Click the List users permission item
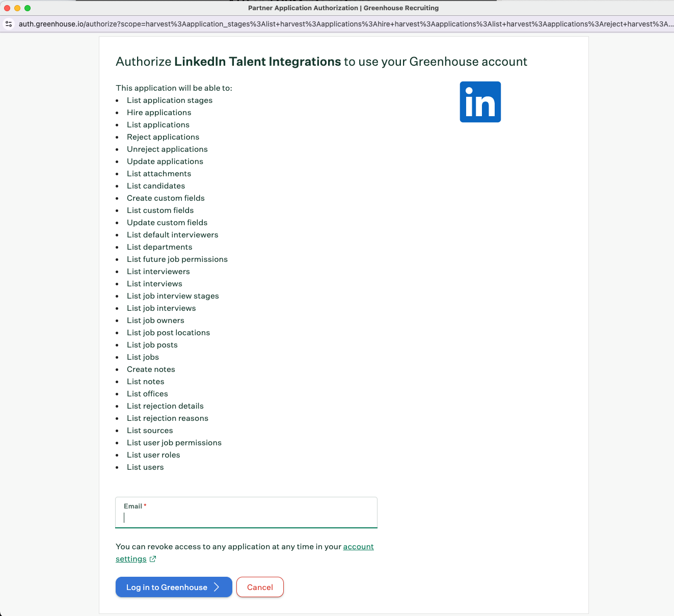Screen dimensions: 674x616 [x=145, y=467]
